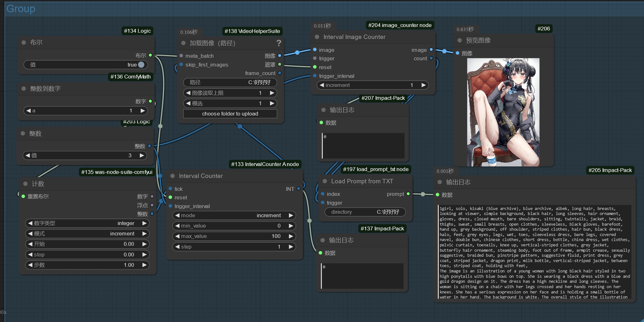Decrease 横选 value with left arrow

pos(188,103)
